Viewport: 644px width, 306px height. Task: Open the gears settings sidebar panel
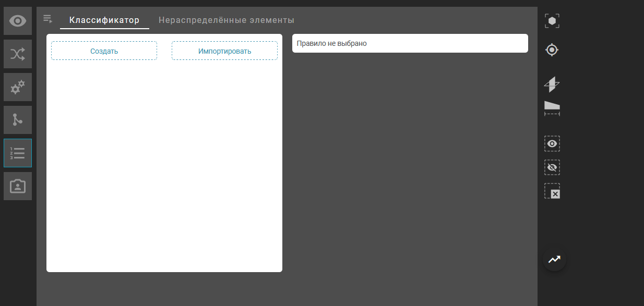18,87
